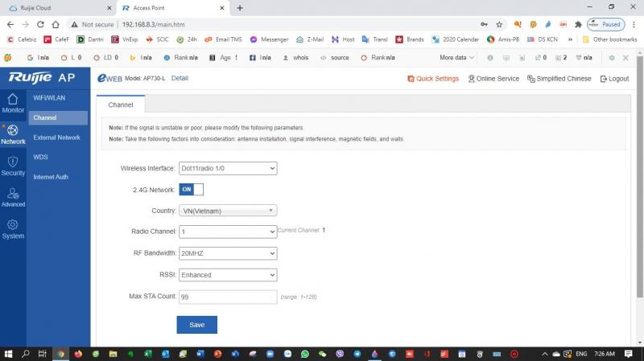This screenshot has width=644, height=361.
Task: Open VnExp bookmark
Action: coord(125,39)
